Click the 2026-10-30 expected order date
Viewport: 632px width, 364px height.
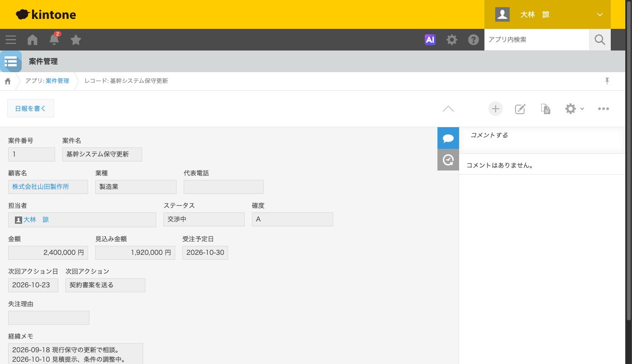coord(205,253)
